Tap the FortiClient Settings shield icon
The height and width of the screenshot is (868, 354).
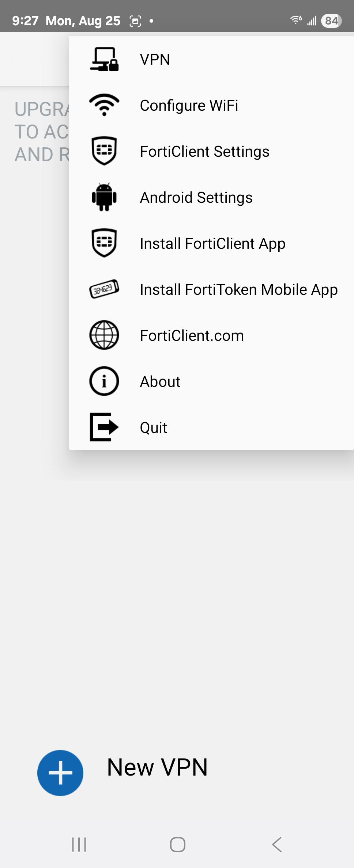tap(104, 151)
